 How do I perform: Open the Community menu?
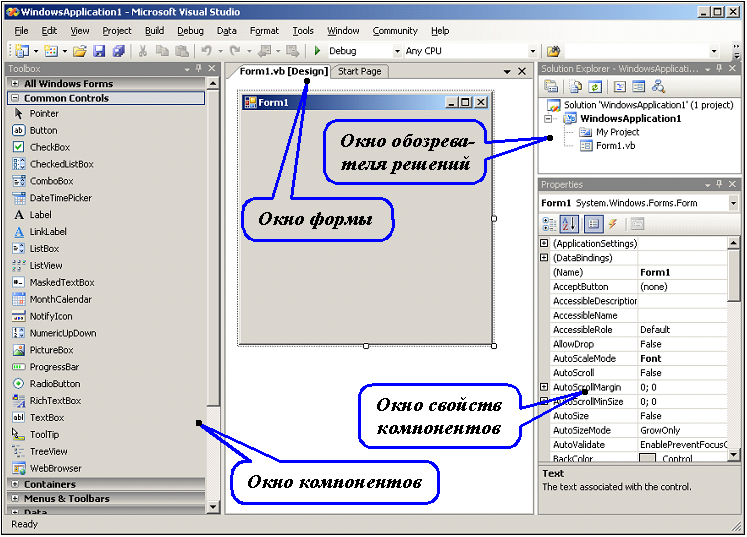(395, 31)
